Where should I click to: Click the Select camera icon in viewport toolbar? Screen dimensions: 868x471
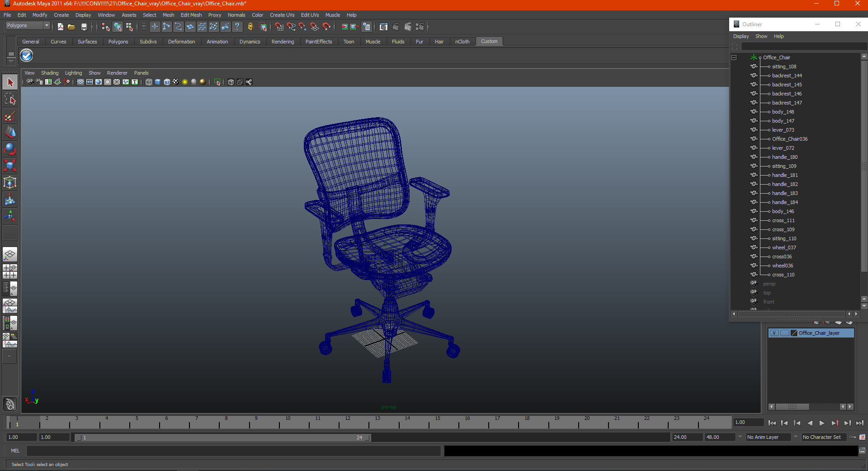pos(30,82)
